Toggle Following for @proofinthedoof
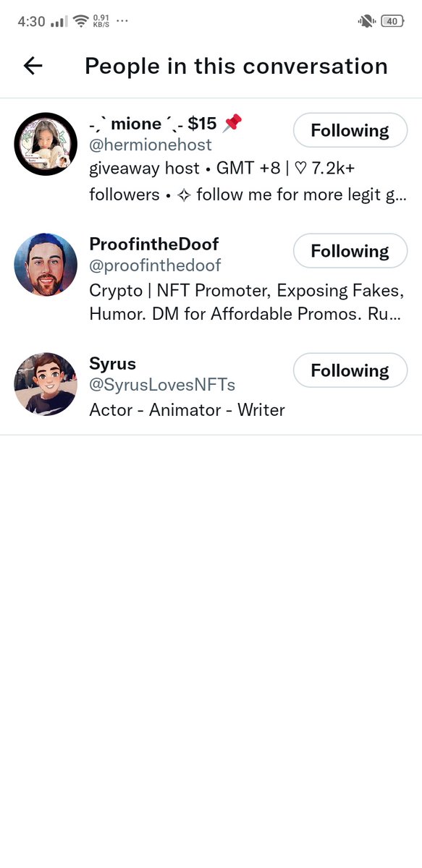This screenshot has height=868, width=422. (x=350, y=251)
